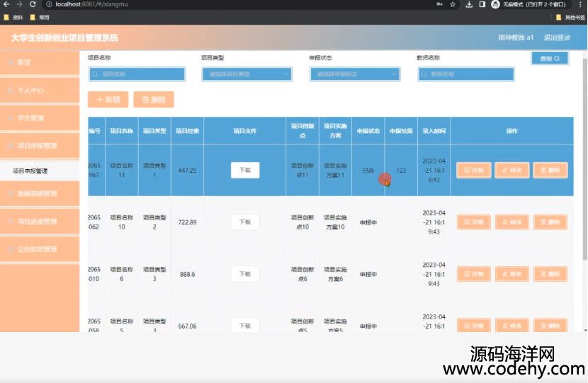
Task: Click the 学生管理 sidebar icon
Action: (11, 118)
